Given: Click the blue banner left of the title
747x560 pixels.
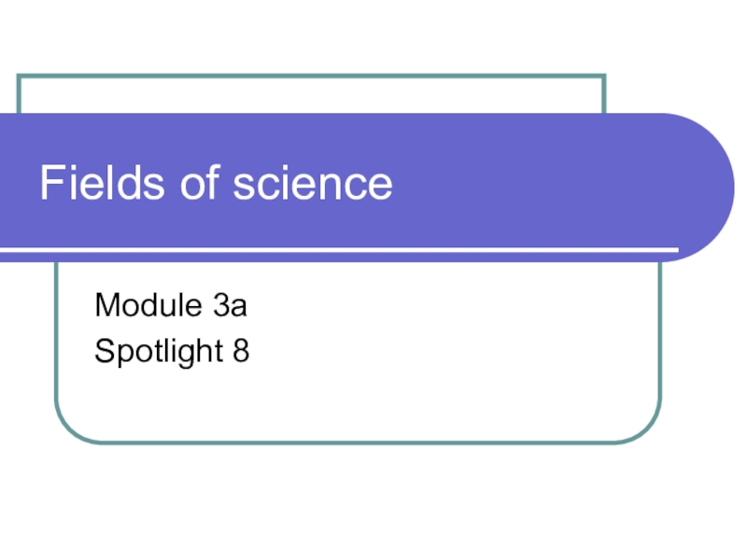Looking at the screenshot, I should pyautogui.click(x=19, y=184).
